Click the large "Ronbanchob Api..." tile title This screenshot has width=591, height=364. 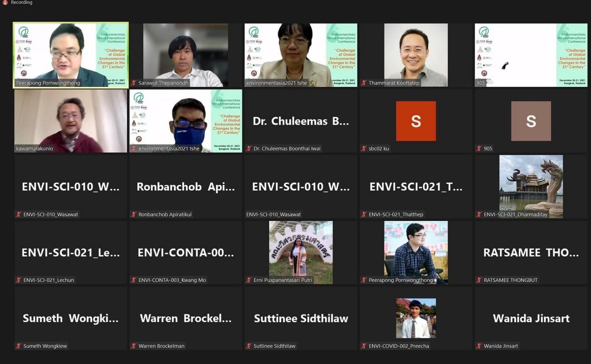tap(186, 187)
